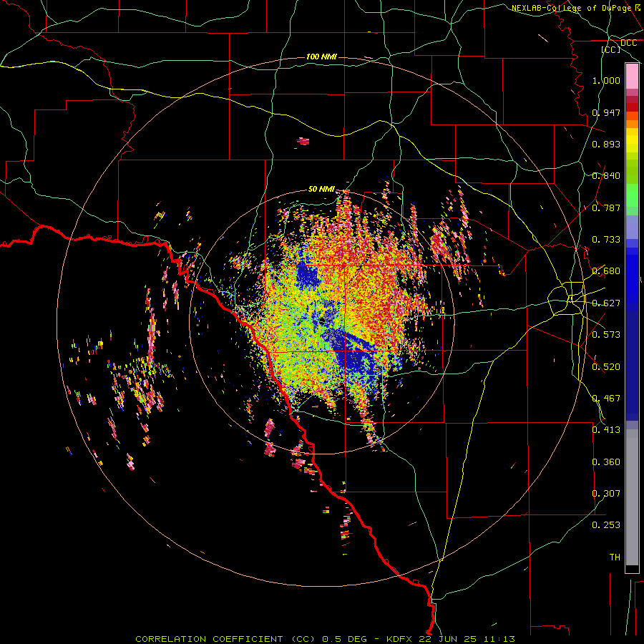Click the 0.360 scale value
644x644 pixels.
(x=606, y=462)
